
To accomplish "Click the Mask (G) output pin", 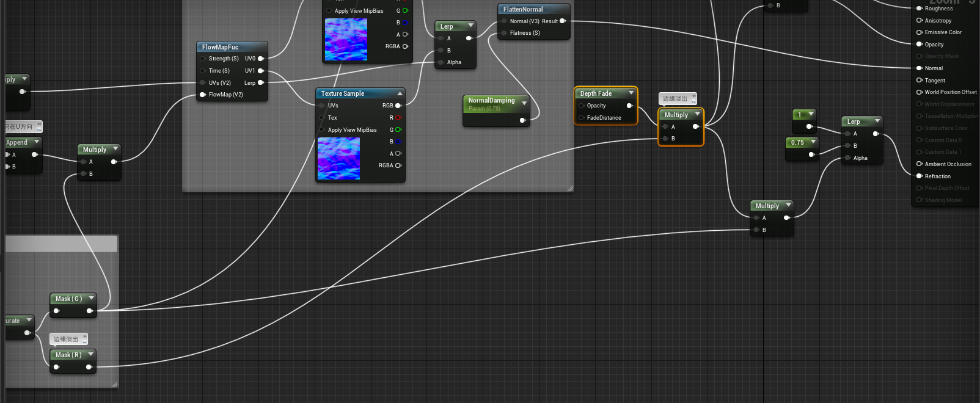I will 89,311.
